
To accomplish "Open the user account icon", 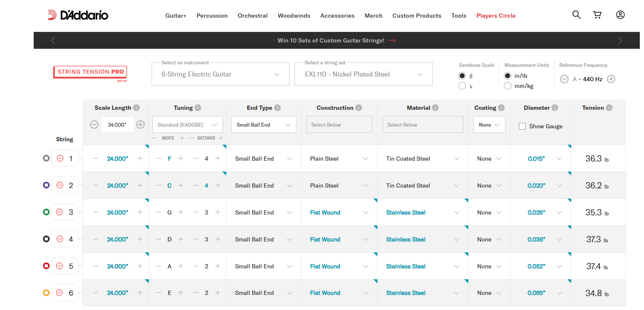I will click(620, 15).
